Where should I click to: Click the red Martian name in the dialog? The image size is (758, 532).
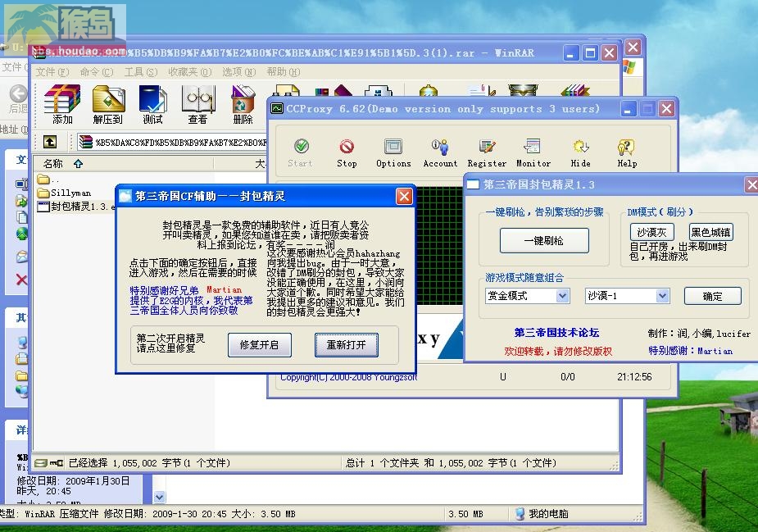[224, 289]
